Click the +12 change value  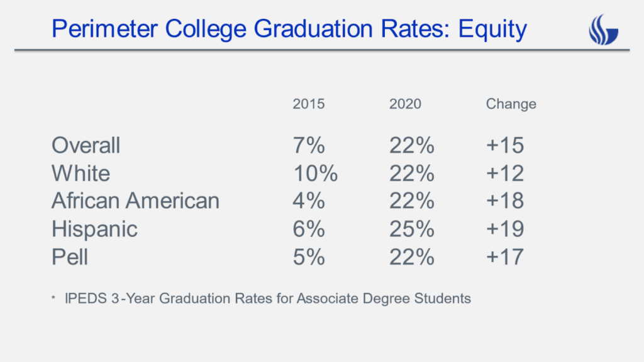point(504,173)
